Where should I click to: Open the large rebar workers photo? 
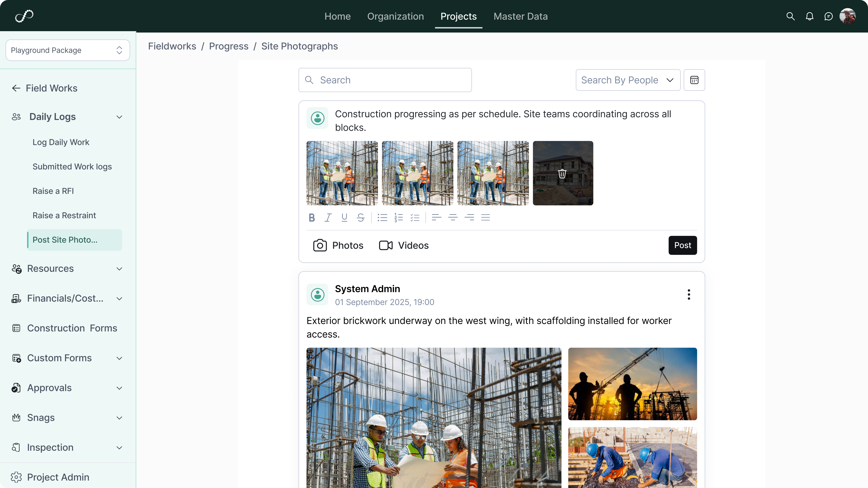434,418
